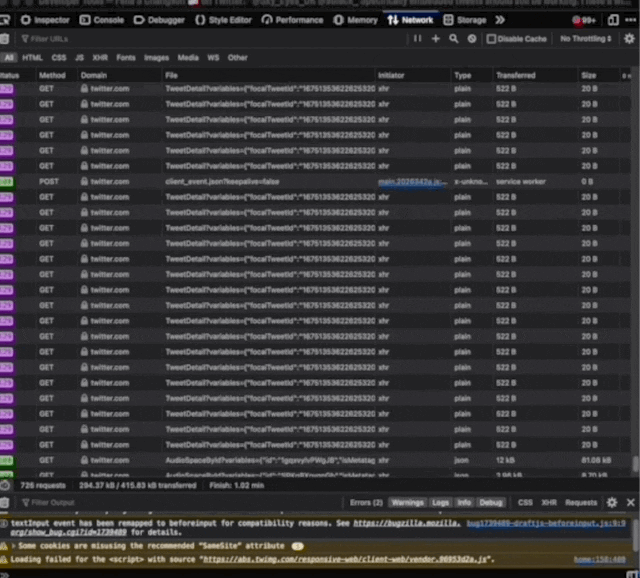Pause network recording

[418, 38]
